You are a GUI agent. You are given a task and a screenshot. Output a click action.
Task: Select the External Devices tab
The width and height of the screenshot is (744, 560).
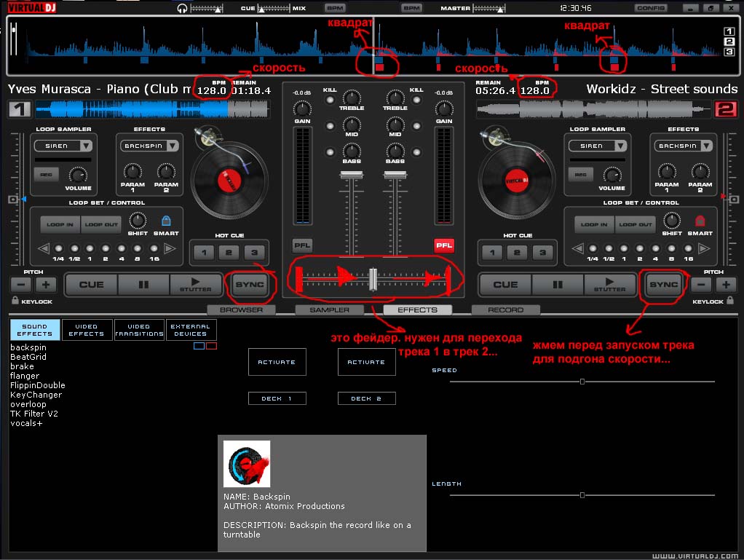pyautogui.click(x=191, y=330)
